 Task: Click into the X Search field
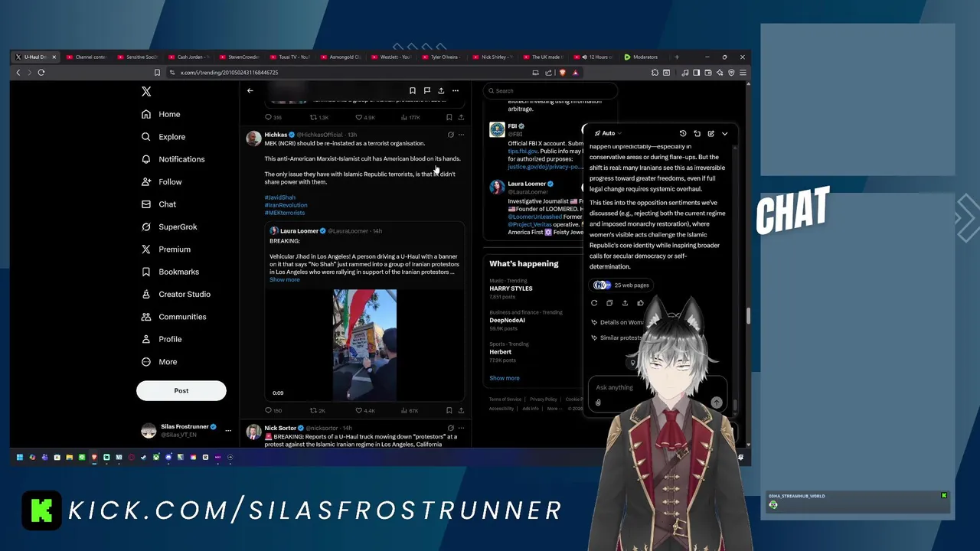click(550, 90)
